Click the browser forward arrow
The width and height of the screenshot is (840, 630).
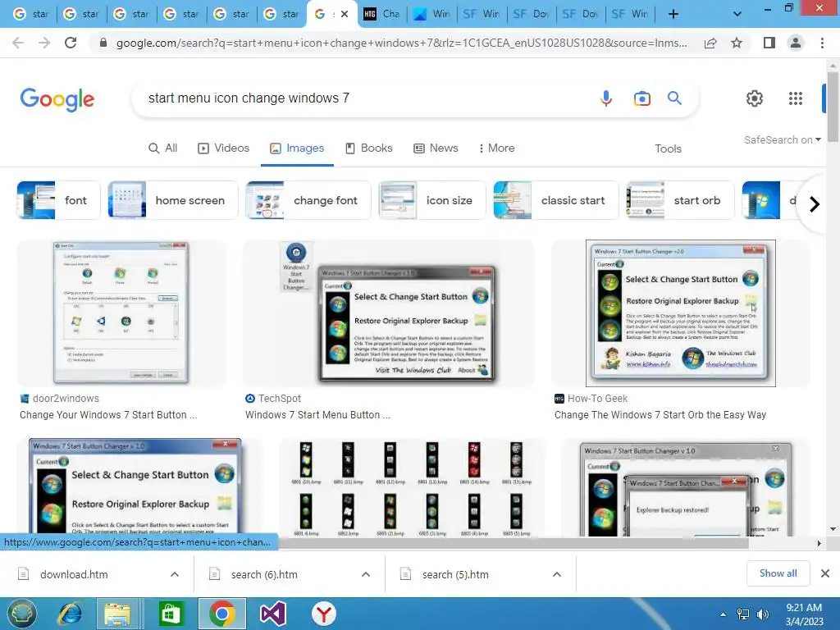(x=44, y=43)
